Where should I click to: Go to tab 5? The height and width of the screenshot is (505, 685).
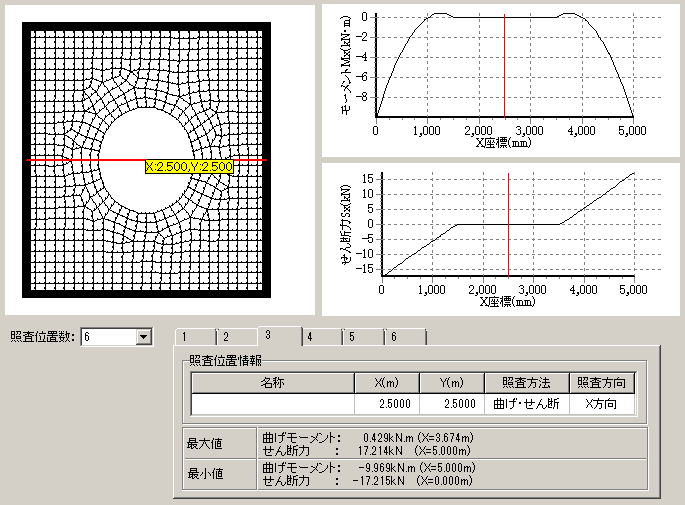point(353,337)
